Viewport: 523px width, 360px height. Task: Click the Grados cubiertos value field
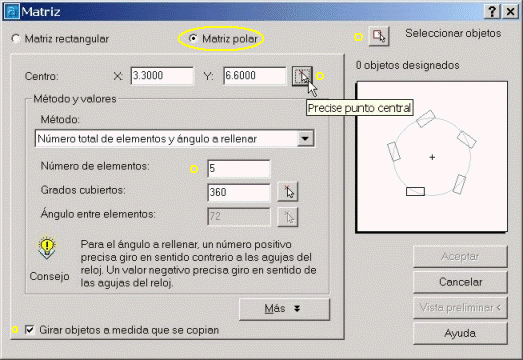pos(238,193)
